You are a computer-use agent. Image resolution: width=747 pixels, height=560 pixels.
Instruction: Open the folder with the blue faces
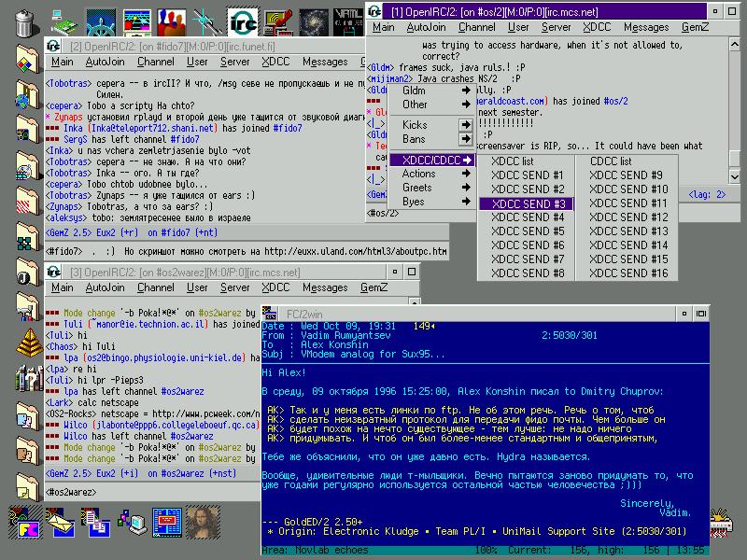(27, 415)
